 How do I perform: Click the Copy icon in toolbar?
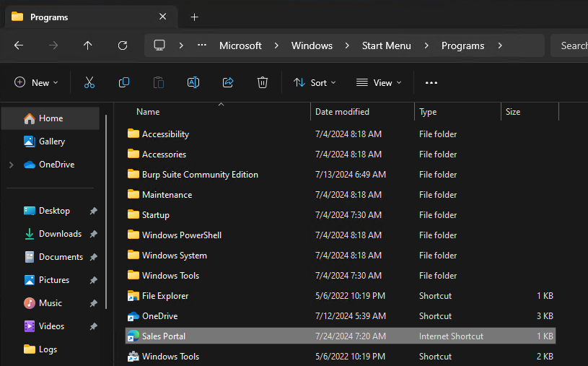[124, 82]
